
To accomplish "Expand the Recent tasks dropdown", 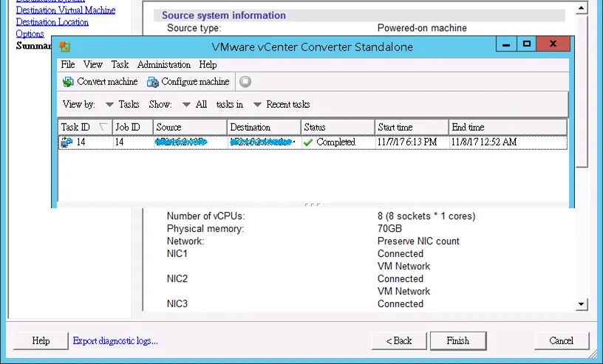I will pos(258,105).
